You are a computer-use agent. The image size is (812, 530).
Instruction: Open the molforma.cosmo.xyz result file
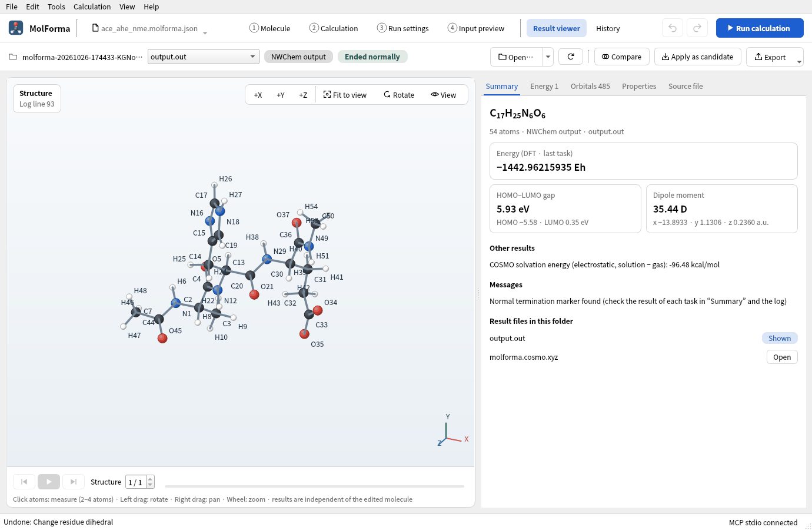(x=782, y=357)
